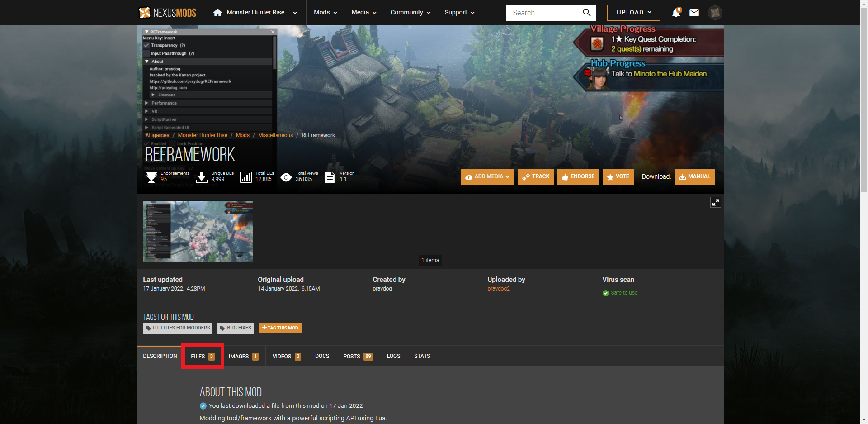Click the Total DLs bar chart icon
The width and height of the screenshot is (868, 424).
(x=246, y=177)
